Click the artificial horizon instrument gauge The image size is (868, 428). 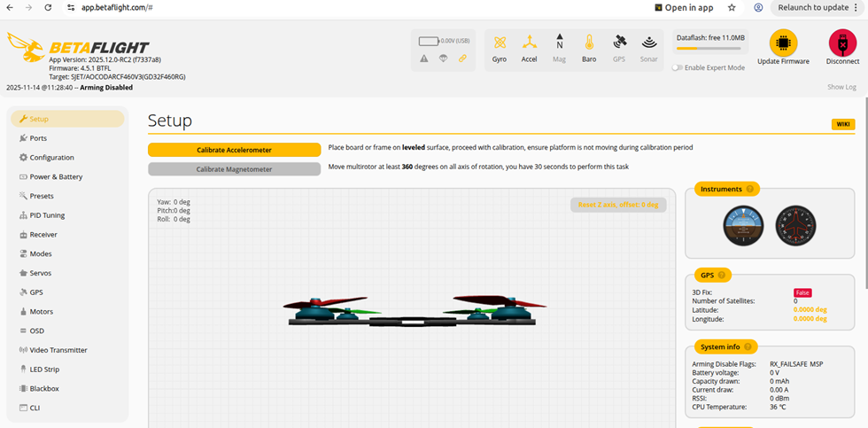click(741, 224)
